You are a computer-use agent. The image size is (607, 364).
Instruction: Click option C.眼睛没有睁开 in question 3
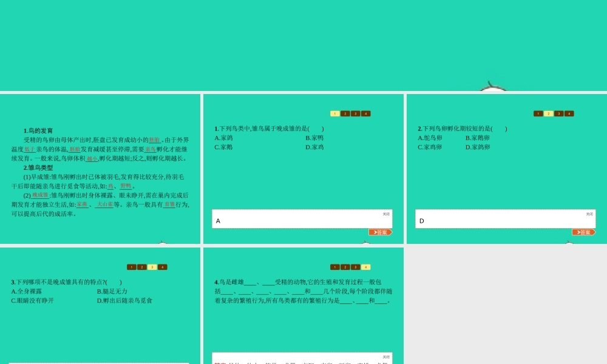[x=33, y=301]
